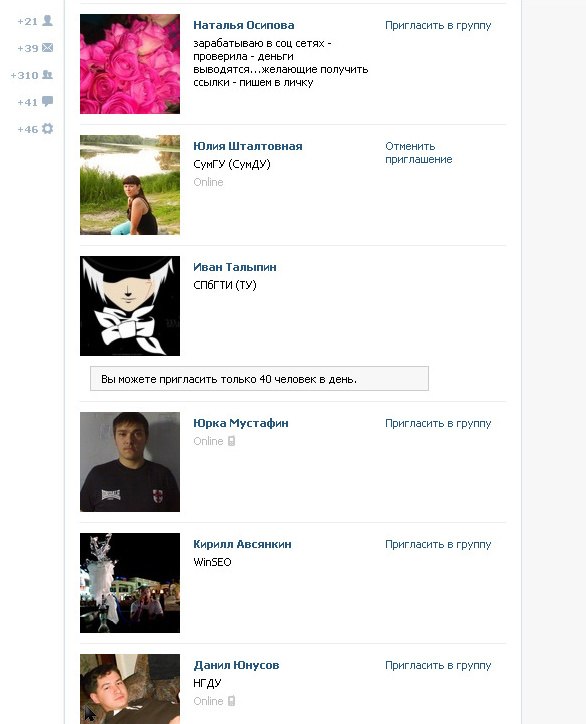
Task: Click the pink roses profile photo
Action: (130, 64)
